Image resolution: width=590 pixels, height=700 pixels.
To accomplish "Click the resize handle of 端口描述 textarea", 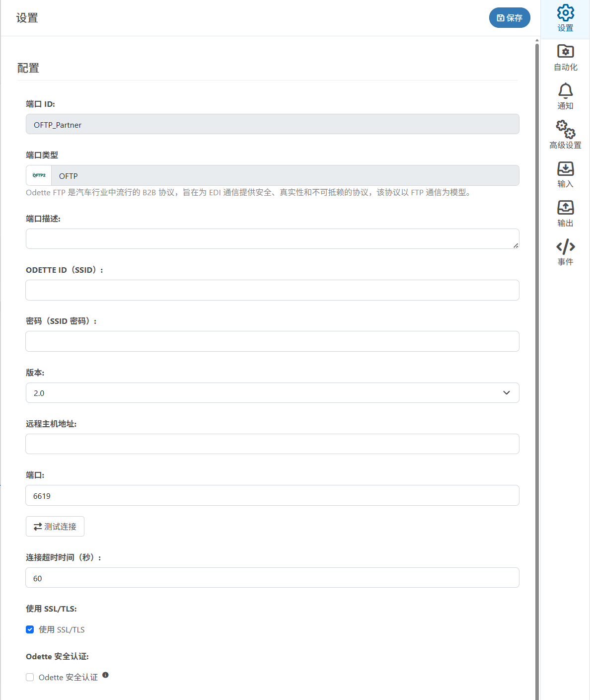I will coord(516,245).
